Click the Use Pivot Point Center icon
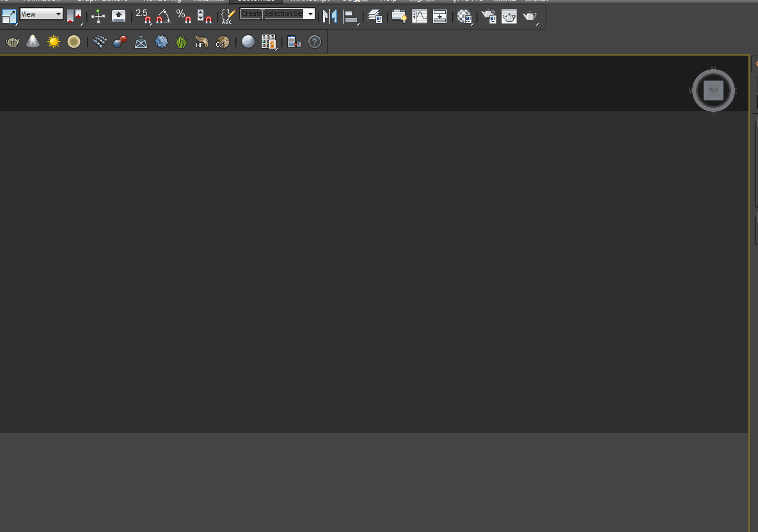The height and width of the screenshot is (532, 758). pyautogui.click(x=74, y=17)
